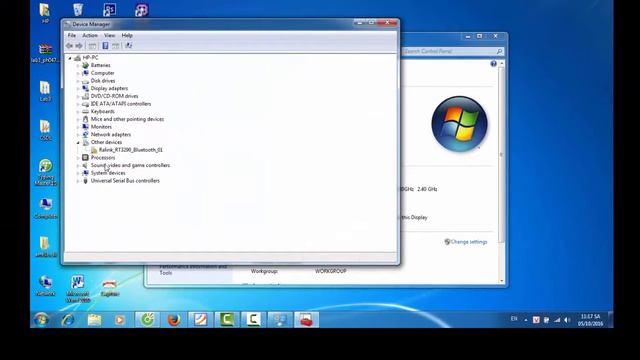Open the View menu
The height and width of the screenshot is (360, 640).
click(109, 36)
